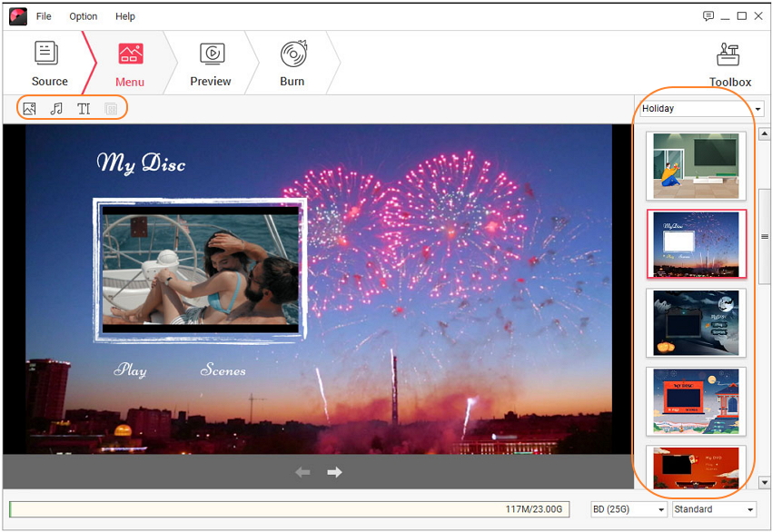Open the background music settings icon

click(56, 109)
